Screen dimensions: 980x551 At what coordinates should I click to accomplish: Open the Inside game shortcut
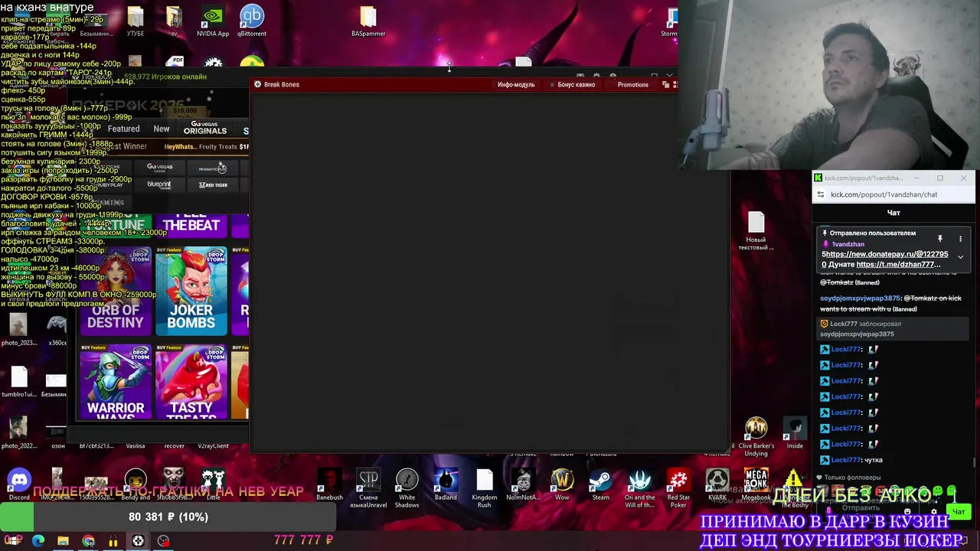pyautogui.click(x=795, y=433)
